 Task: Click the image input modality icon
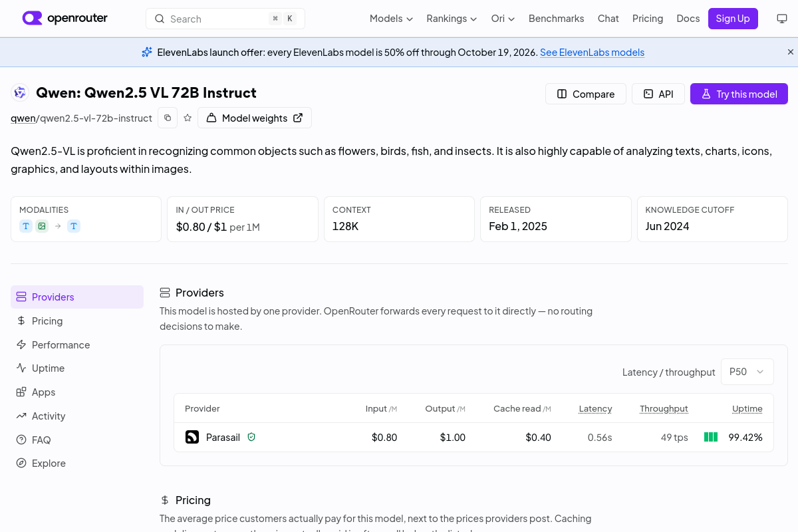tap(42, 226)
